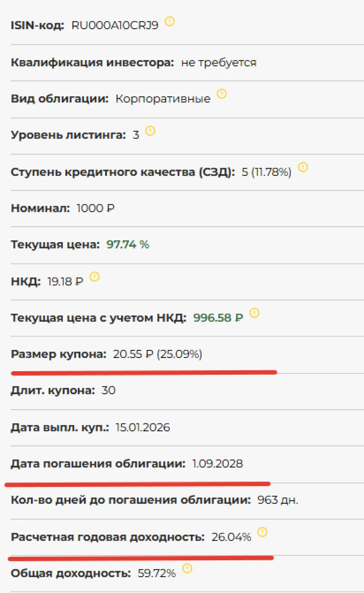Click the coupon payment date 15.01.2026
The image size is (364, 593).
pos(143,427)
